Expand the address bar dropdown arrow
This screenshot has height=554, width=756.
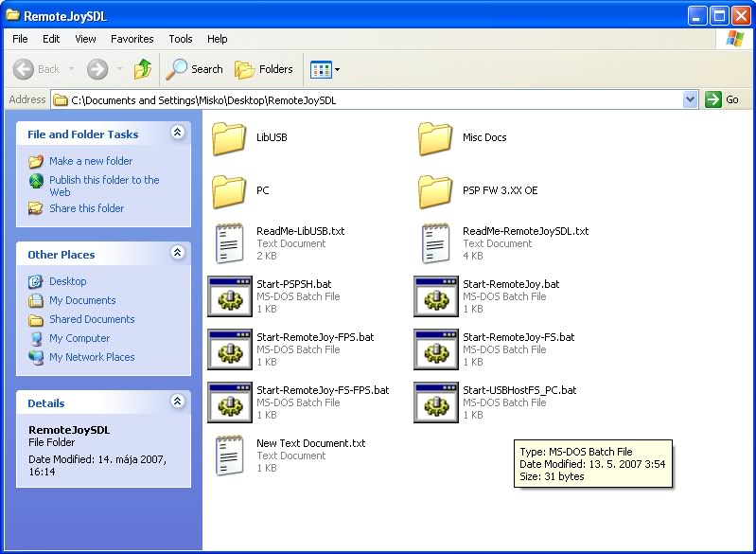point(690,99)
